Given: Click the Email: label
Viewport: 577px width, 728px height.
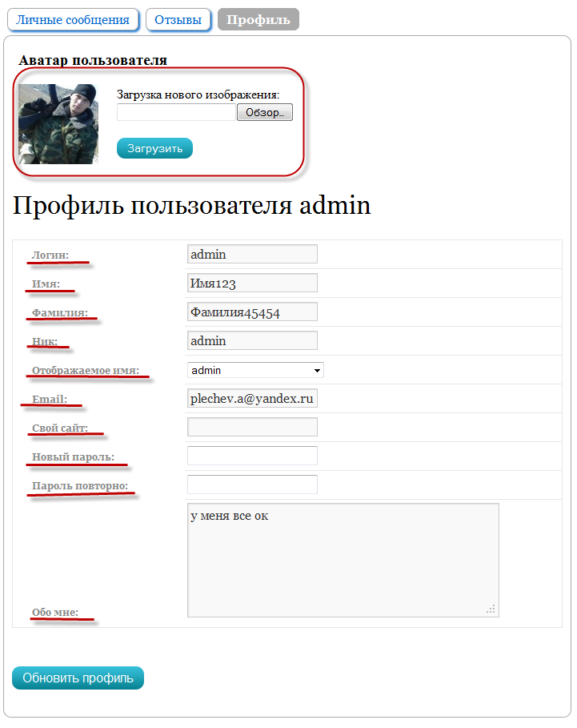Looking at the screenshot, I should [x=50, y=399].
